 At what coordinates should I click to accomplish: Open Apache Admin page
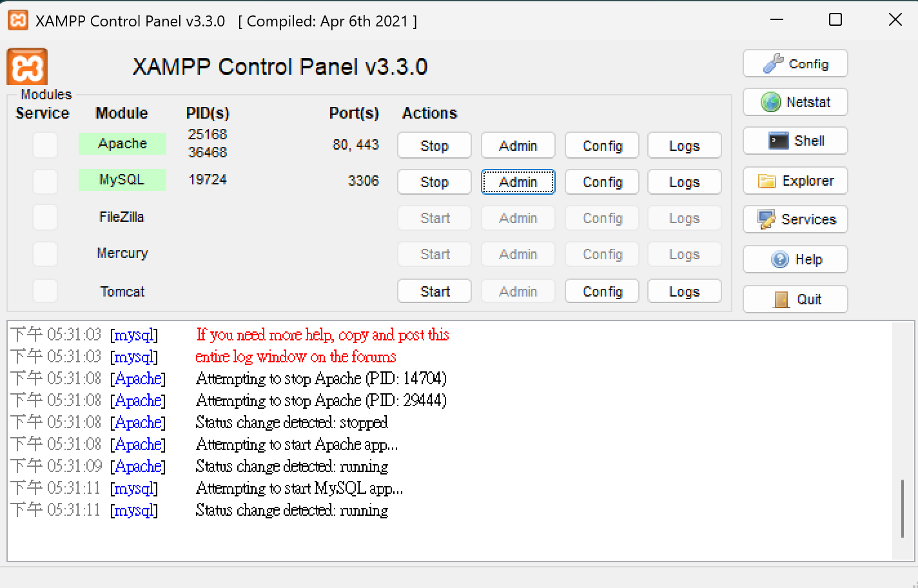518,146
